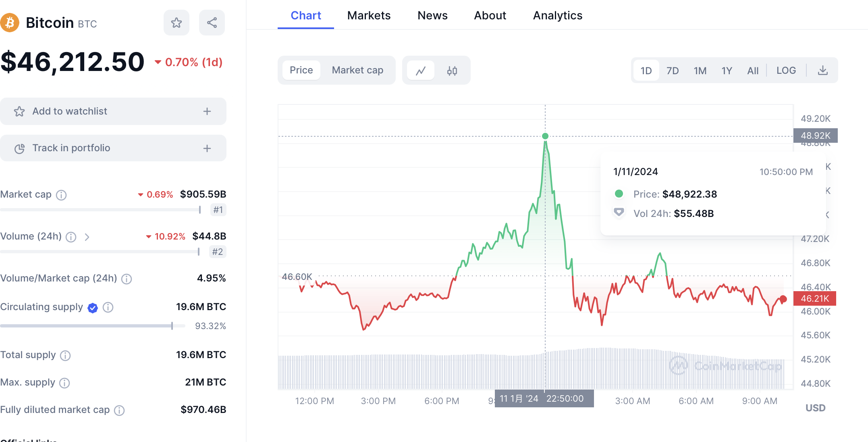This screenshot has height=442, width=868.
Task: Click the star favorite icon beside Bitcoin
Action: 176,23
